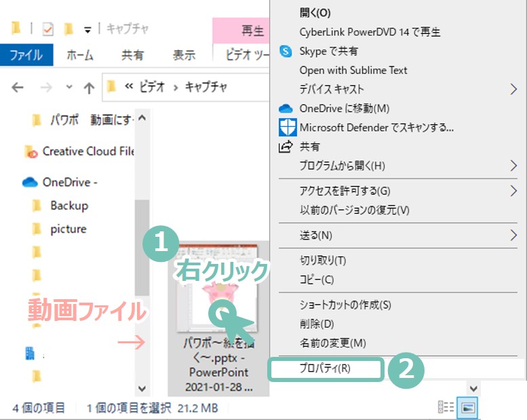Expand アクセスを許可する submenu arrow
527x420 pixels.
pyautogui.click(x=513, y=191)
